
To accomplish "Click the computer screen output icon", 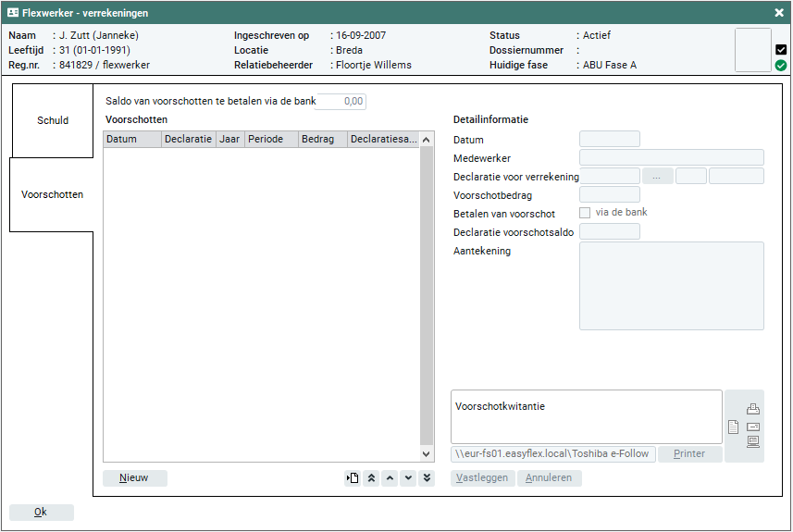I will [x=753, y=441].
